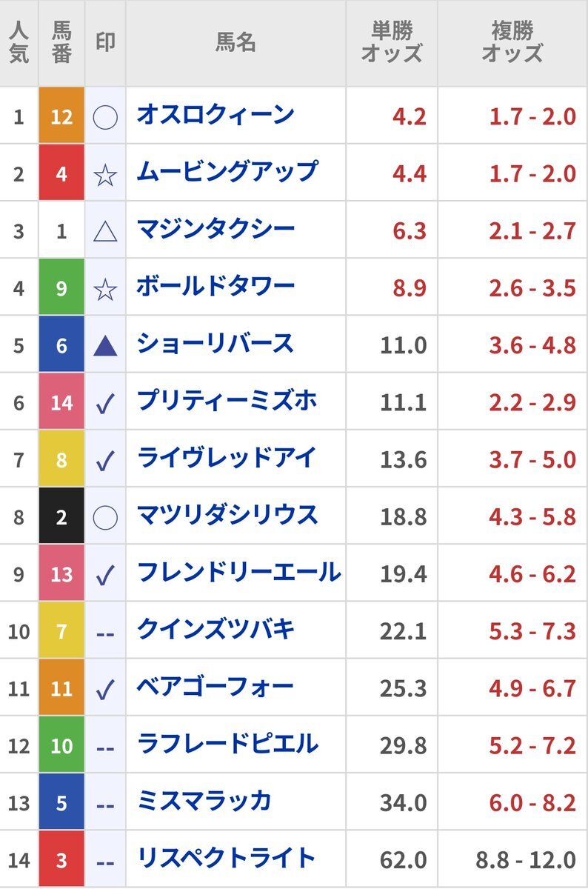Click the circle mark for オスロクィーン
Image resolution: width=588 pixels, height=889 pixels.
(x=105, y=116)
